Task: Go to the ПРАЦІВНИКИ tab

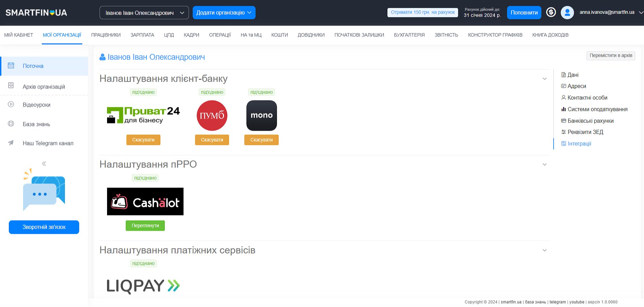Action: 106,35
